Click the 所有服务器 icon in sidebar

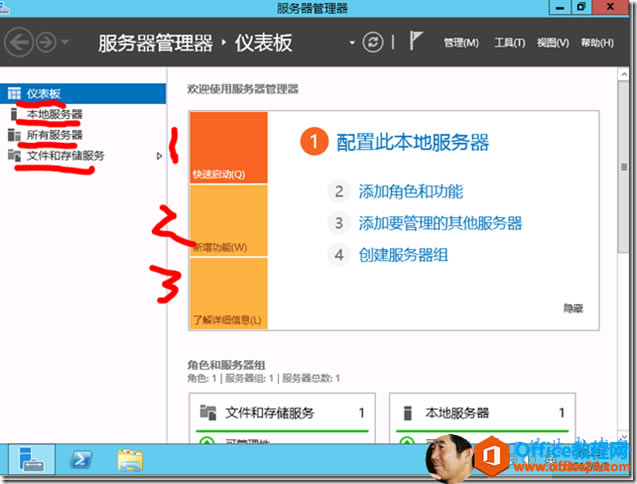(14, 135)
